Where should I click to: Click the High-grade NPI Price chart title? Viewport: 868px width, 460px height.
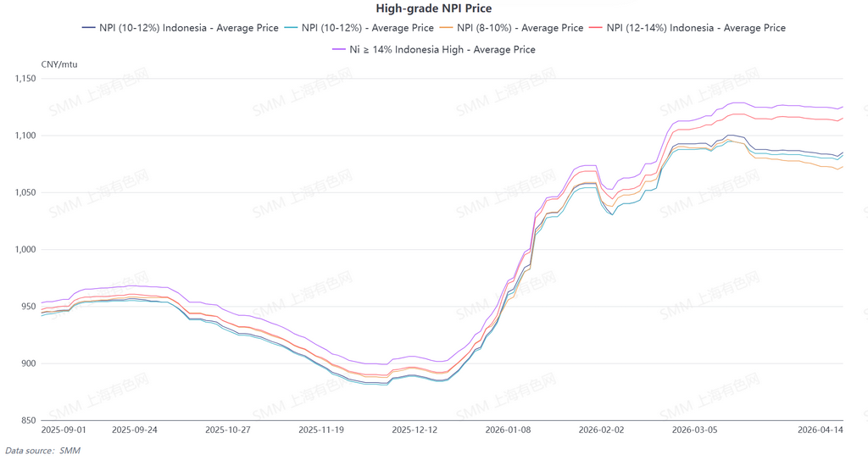click(434, 9)
